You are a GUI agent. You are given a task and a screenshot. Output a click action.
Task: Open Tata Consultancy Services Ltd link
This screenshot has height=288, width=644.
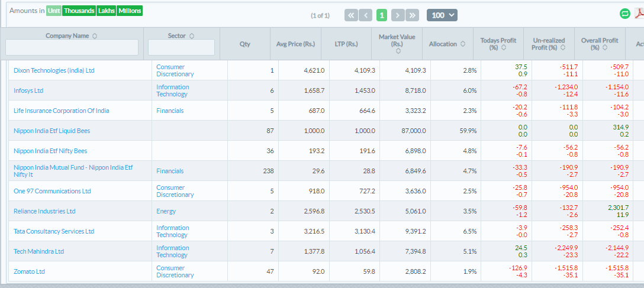(54, 231)
